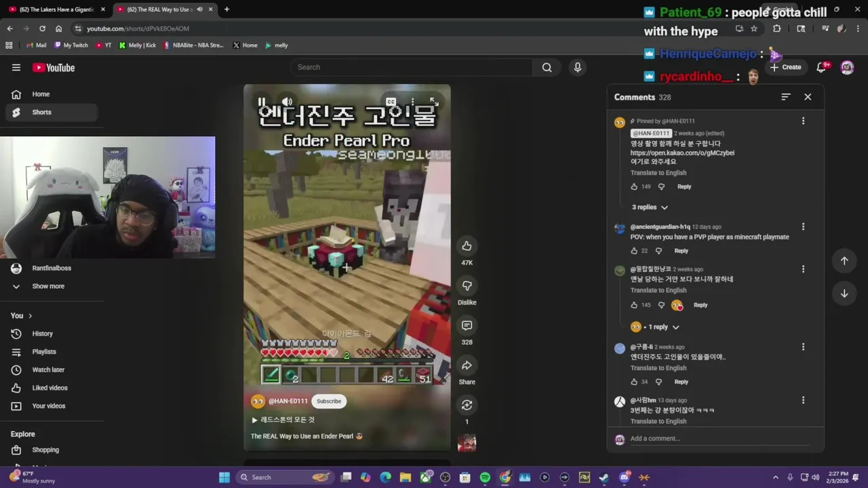Open comments icon showing 328

(x=467, y=325)
